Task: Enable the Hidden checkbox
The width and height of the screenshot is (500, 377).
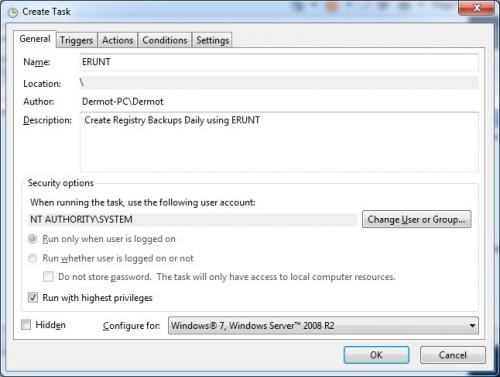Action: click(x=26, y=325)
